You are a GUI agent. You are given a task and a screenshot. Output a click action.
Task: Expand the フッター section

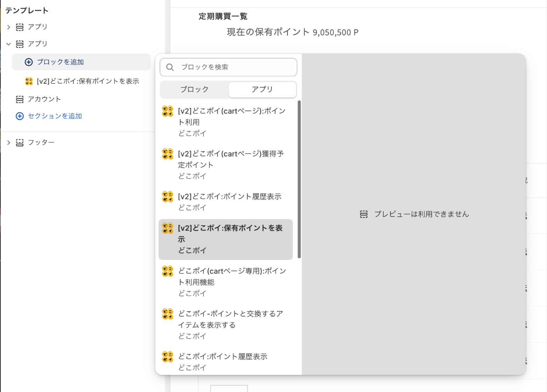(9, 143)
